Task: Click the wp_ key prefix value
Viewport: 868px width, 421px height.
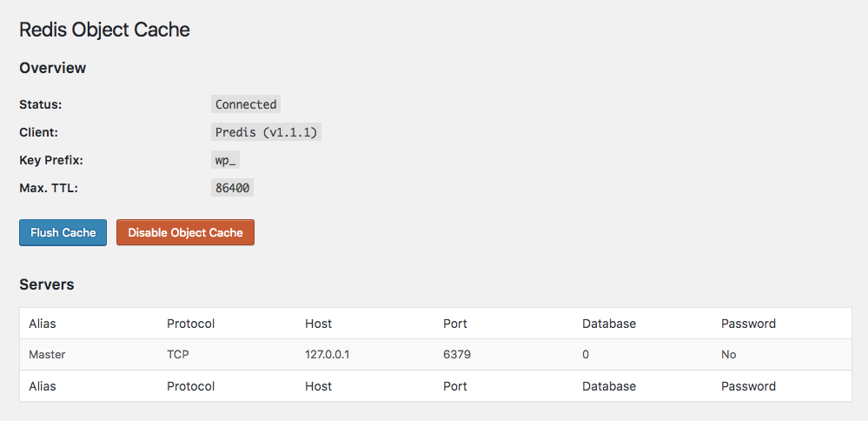Action: pos(227,160)
